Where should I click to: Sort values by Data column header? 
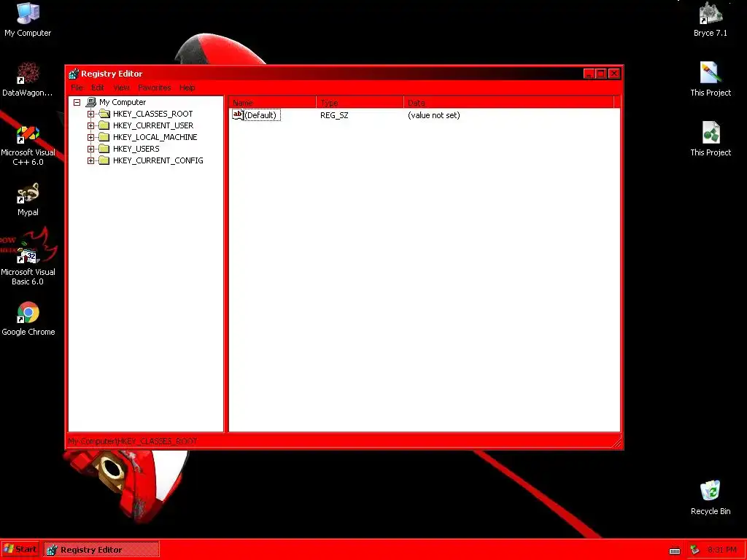[508, 102]
